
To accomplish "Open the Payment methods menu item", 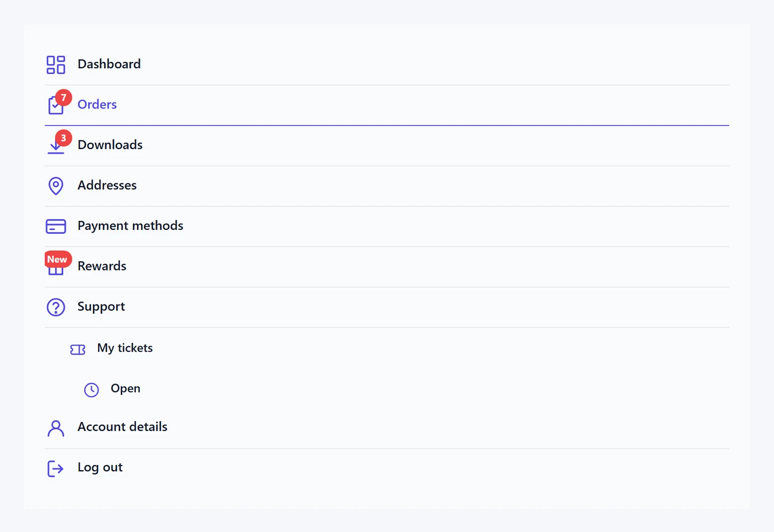I will (x=387, y=226).
